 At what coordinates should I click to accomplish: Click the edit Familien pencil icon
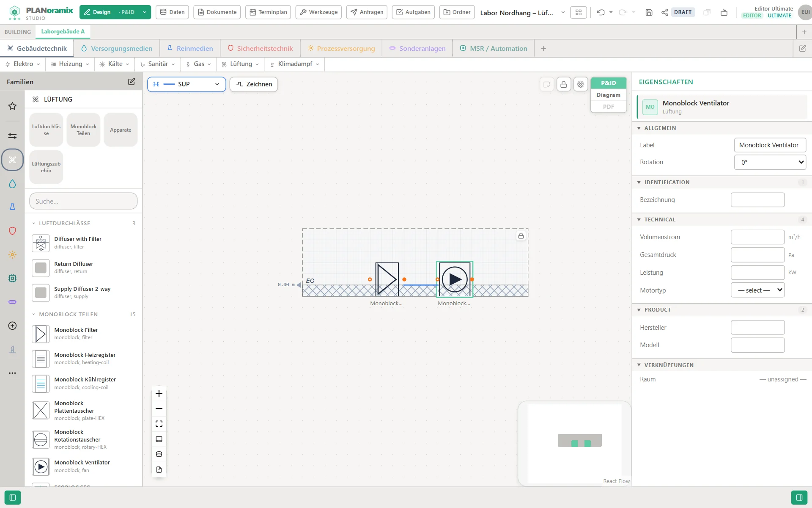point(132,82)
